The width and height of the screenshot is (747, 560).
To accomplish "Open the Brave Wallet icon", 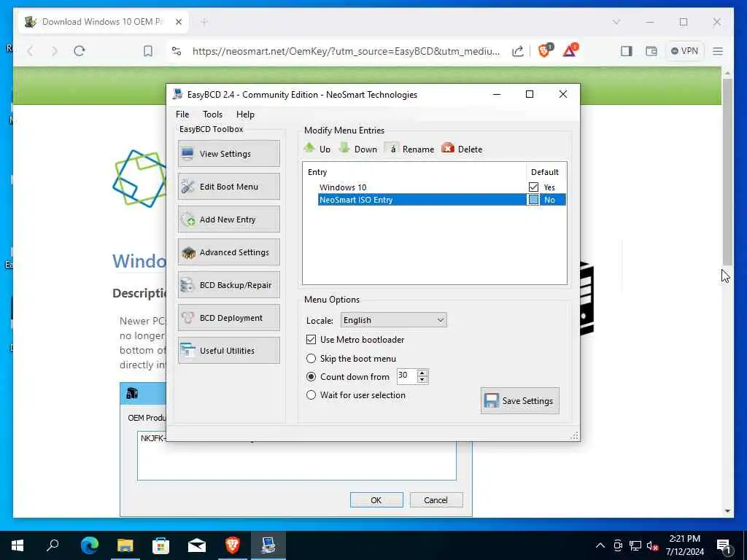I will click(651, 51).
